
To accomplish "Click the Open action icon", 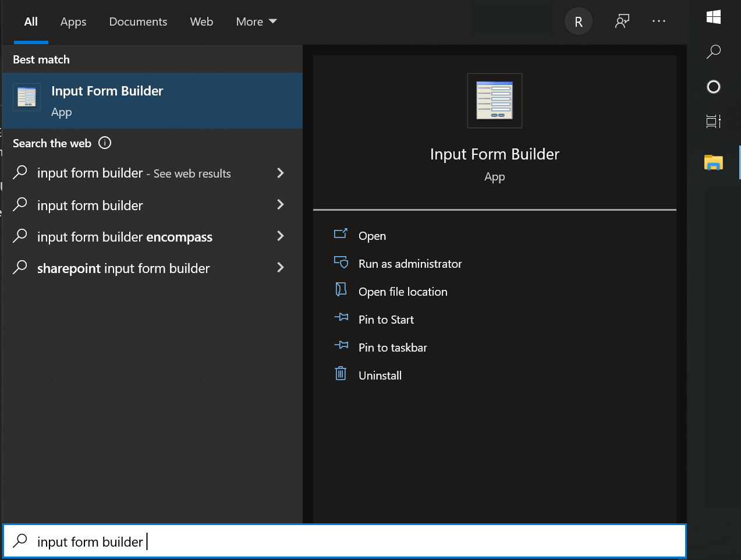I will tap(341, 233).
